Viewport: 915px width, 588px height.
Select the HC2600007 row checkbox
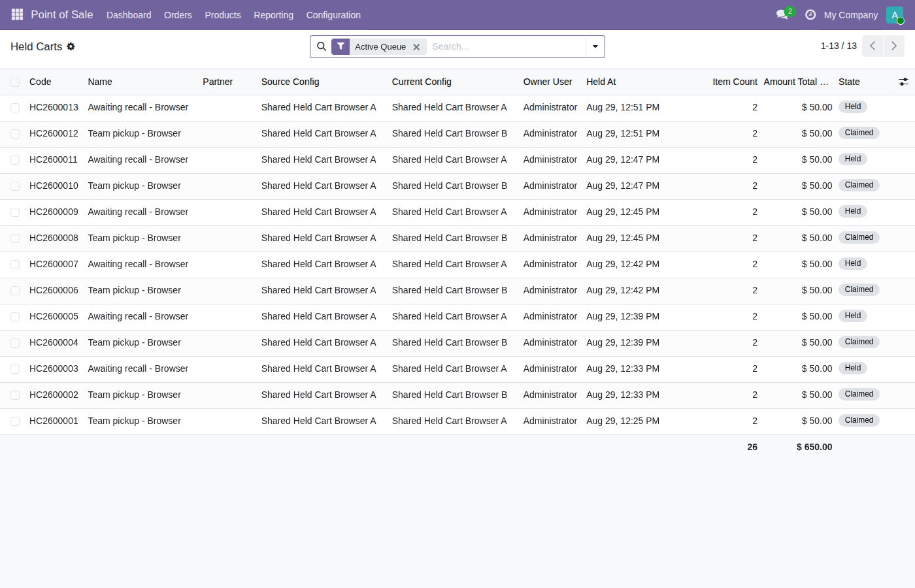click(15, 265)
